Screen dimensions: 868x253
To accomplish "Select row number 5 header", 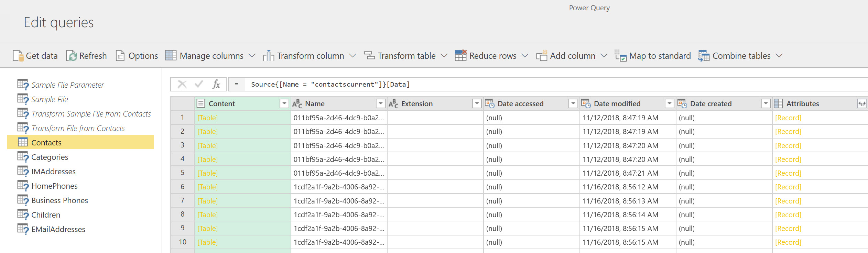I will [x=183, y=173].
